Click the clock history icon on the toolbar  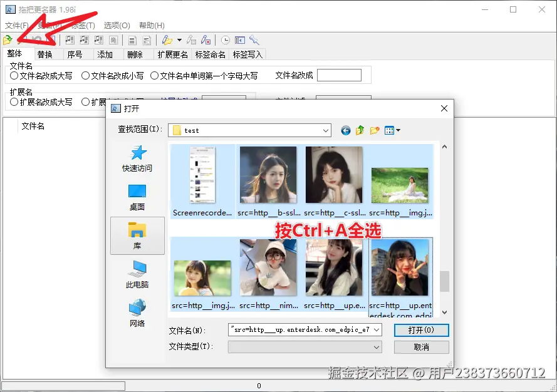pos(225,39)
